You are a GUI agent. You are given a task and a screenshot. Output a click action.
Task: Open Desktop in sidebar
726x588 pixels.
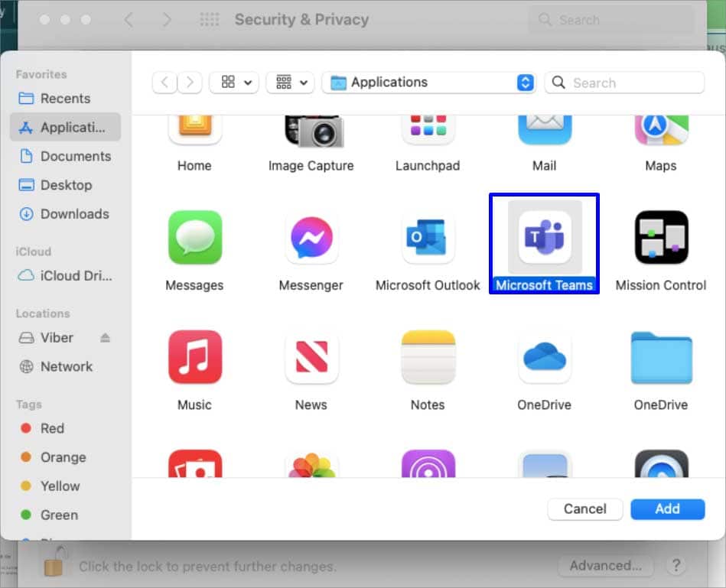coord(65,185)
